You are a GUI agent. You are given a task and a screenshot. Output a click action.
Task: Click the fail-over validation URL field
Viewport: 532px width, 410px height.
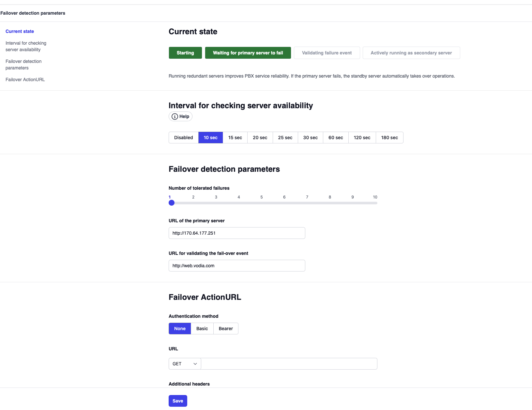click(237, 266)
